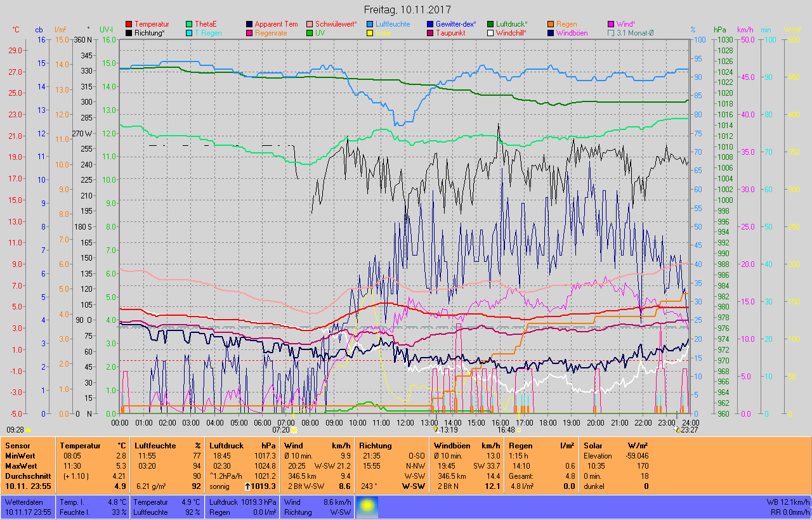Viewport: 812px width, 520px height.
Task: Click the yellow Solar legend swatch
Action: pos(370,33)
